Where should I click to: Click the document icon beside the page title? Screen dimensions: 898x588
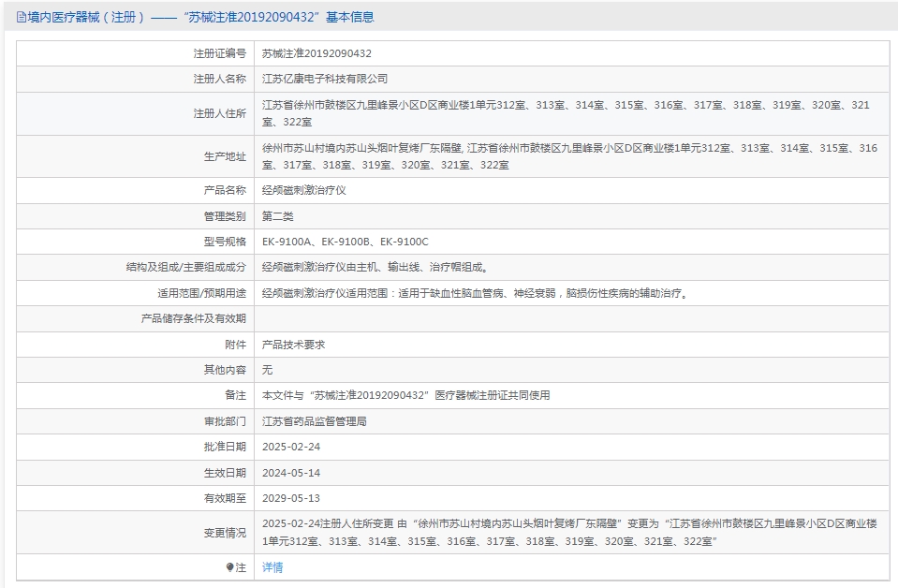22,17
